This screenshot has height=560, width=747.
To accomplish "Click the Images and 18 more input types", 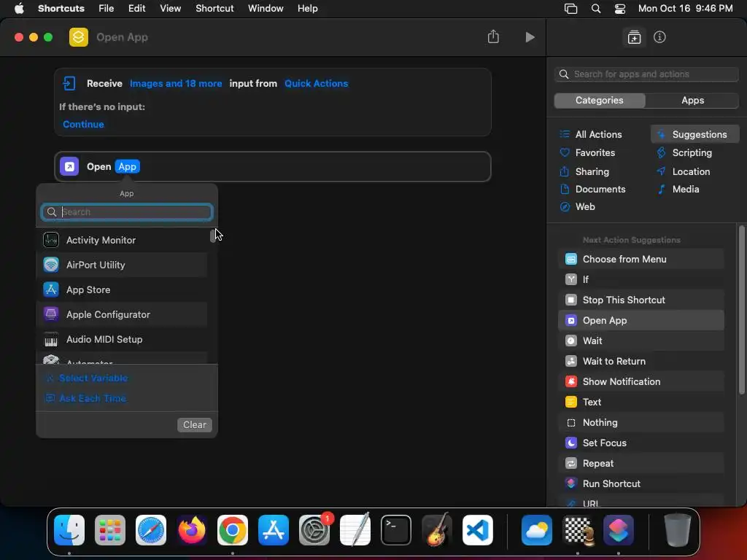I will (176, 83).
